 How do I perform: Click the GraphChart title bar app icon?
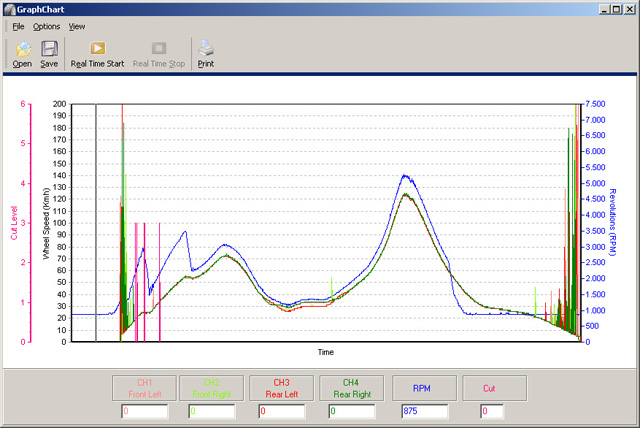click(9, 9)
